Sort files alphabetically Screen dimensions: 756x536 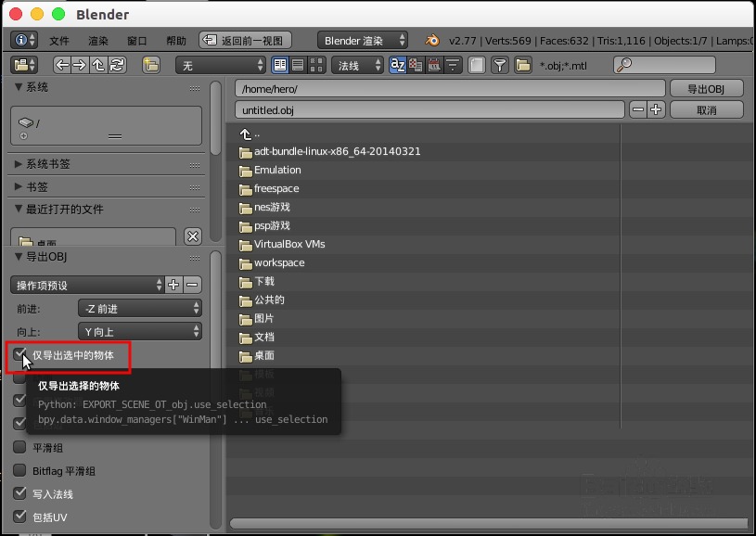point(397,65)
